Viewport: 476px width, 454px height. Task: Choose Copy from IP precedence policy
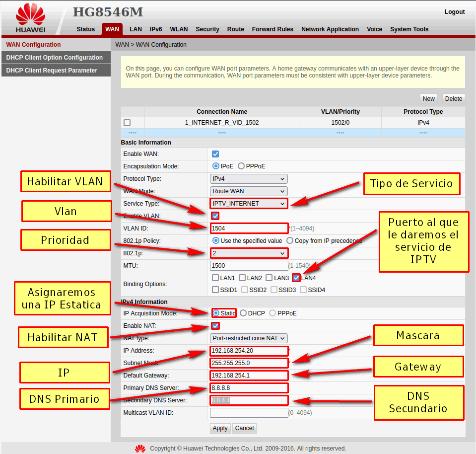pyautogui.click(x=290, y=241)
